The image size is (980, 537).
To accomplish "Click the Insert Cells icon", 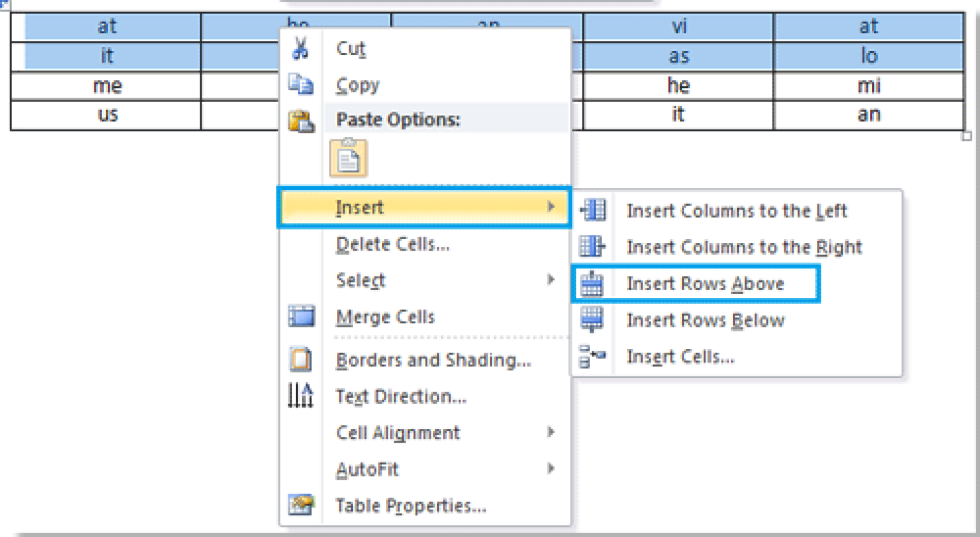I will tap(593, 356).
